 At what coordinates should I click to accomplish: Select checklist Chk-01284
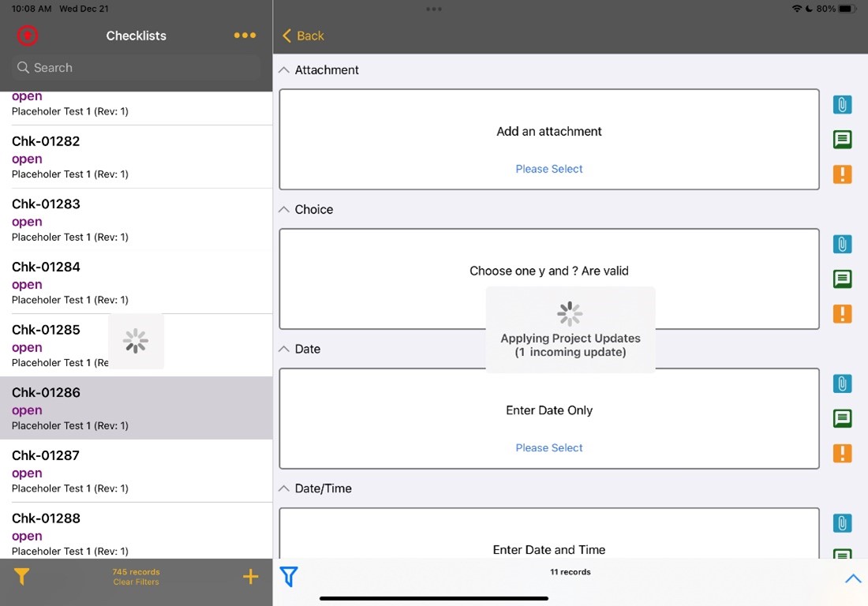click(x=137, y=282)
